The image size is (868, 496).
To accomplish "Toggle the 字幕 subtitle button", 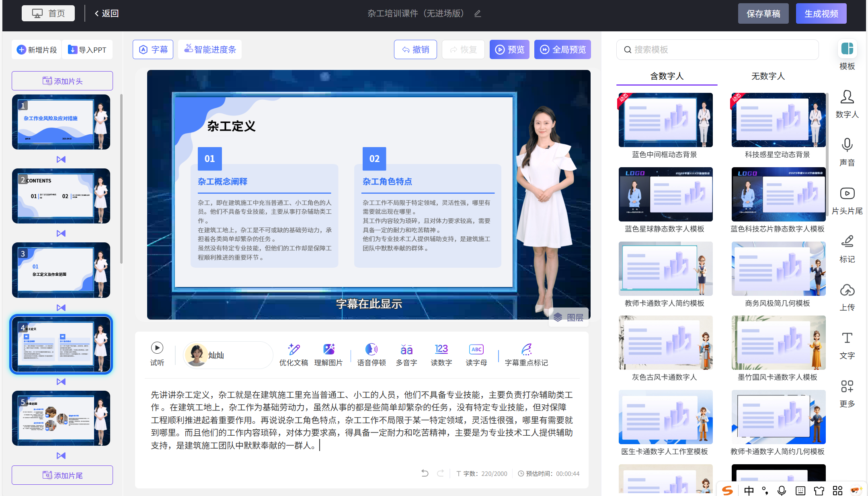I will click(153, 49).
